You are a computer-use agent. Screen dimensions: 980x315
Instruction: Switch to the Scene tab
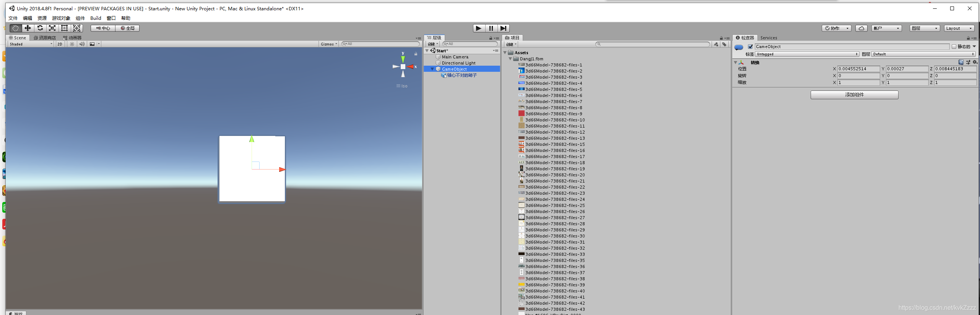pyautogui.click(x=18, y=38)
